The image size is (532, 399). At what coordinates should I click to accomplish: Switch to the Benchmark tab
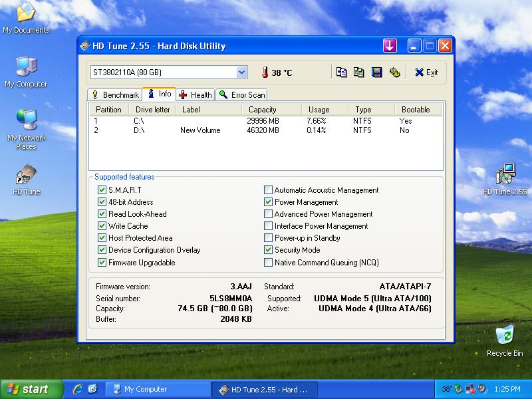coord(114,94)
